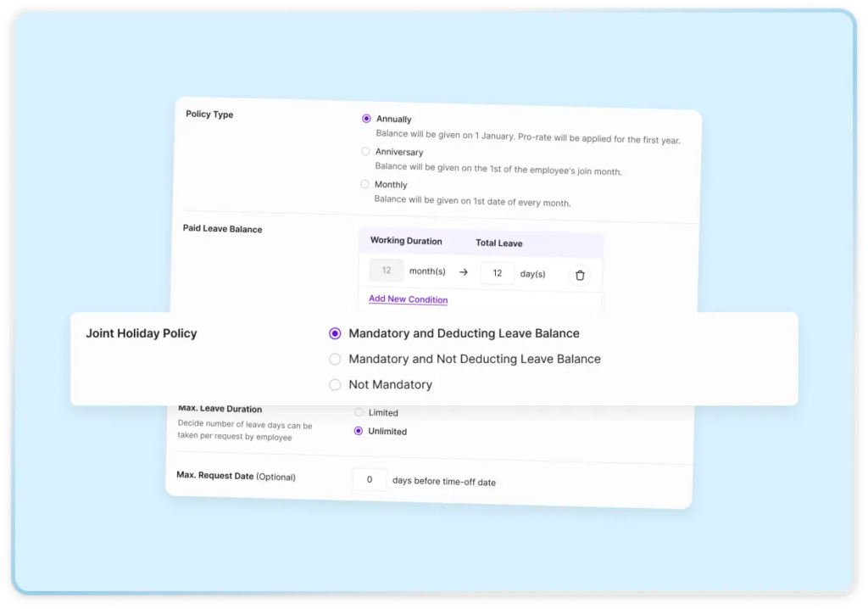The height and width of the screenshot is (609, 868).
Task: Choose Mandatory and Not Deducting Leave Balance
Action: (335, 359)
